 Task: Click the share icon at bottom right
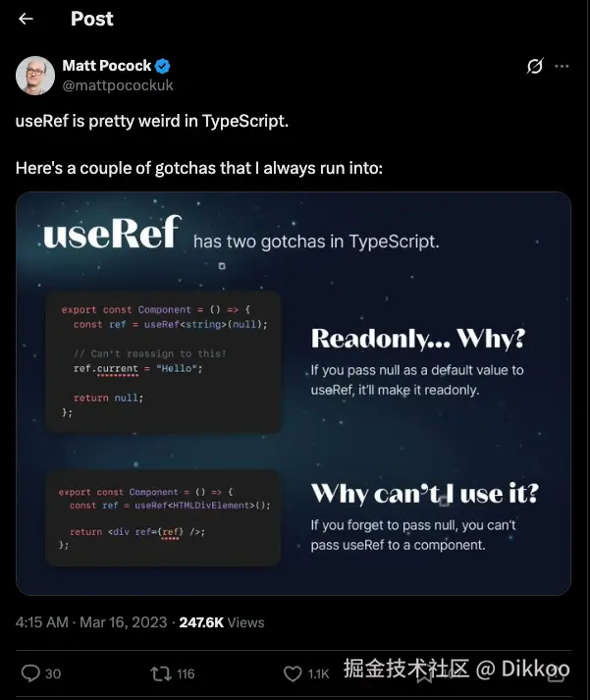(x=558, y=673)
